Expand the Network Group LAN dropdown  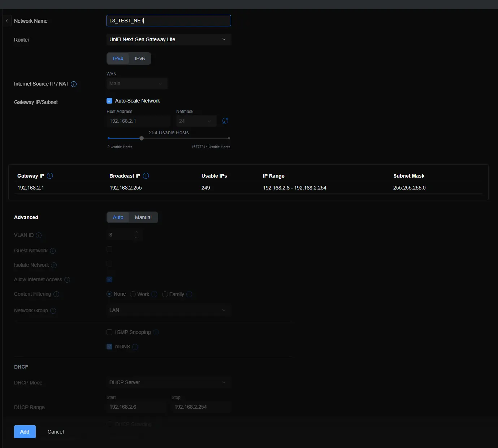pos(168,310)
